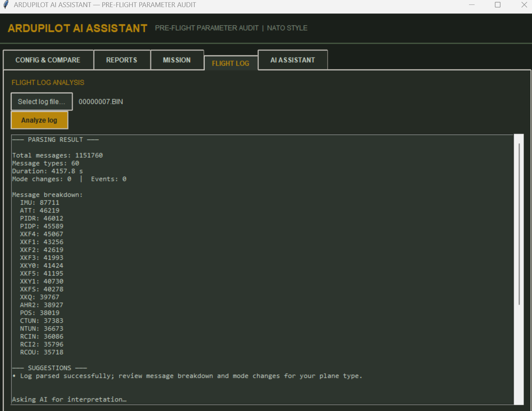Screen dimensions: 532x411
Task: Click the 'Log parsed successfully' suggestion line
Action: pyautogui.click(x=187, y=376)
